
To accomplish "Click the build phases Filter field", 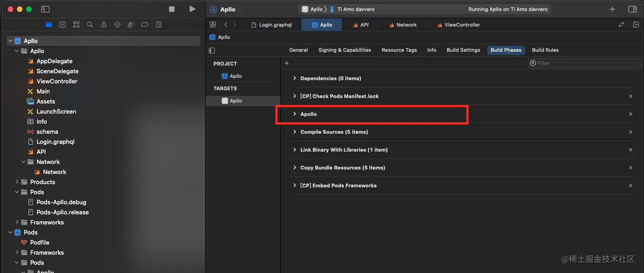I will coord(584,63).
